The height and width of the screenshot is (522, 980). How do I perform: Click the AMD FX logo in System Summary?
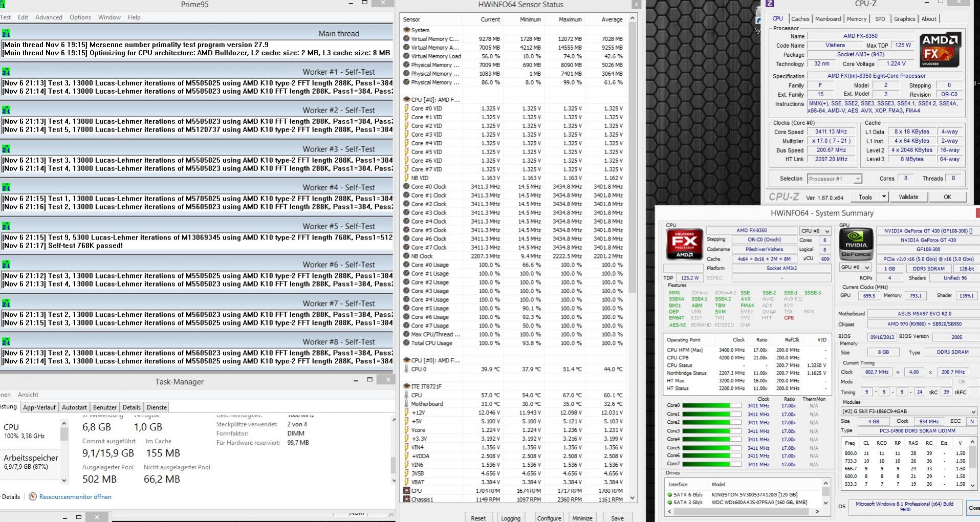[684, 244]
